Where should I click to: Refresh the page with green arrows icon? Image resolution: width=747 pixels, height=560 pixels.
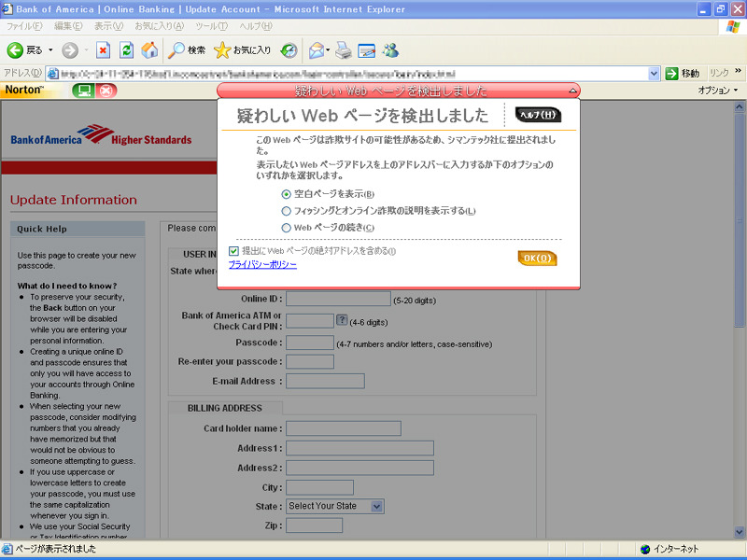click(126, 50)
